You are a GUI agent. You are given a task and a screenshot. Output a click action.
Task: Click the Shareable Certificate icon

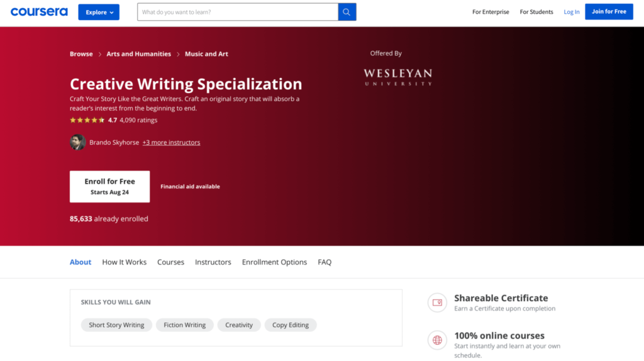437,303
